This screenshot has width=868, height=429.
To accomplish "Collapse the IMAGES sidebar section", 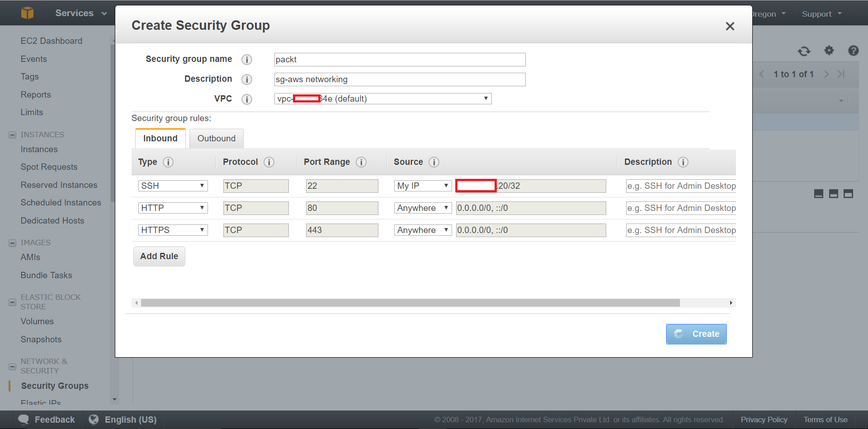I will click(13, 242).
